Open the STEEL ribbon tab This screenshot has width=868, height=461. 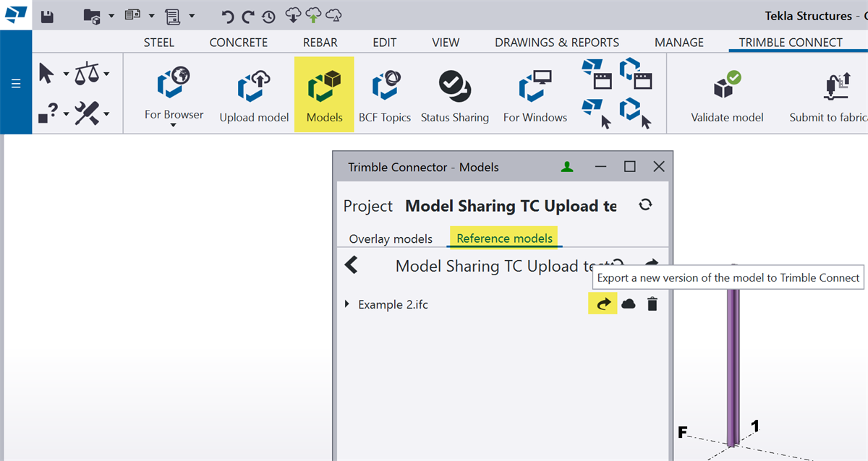click(x=159, y=43)
